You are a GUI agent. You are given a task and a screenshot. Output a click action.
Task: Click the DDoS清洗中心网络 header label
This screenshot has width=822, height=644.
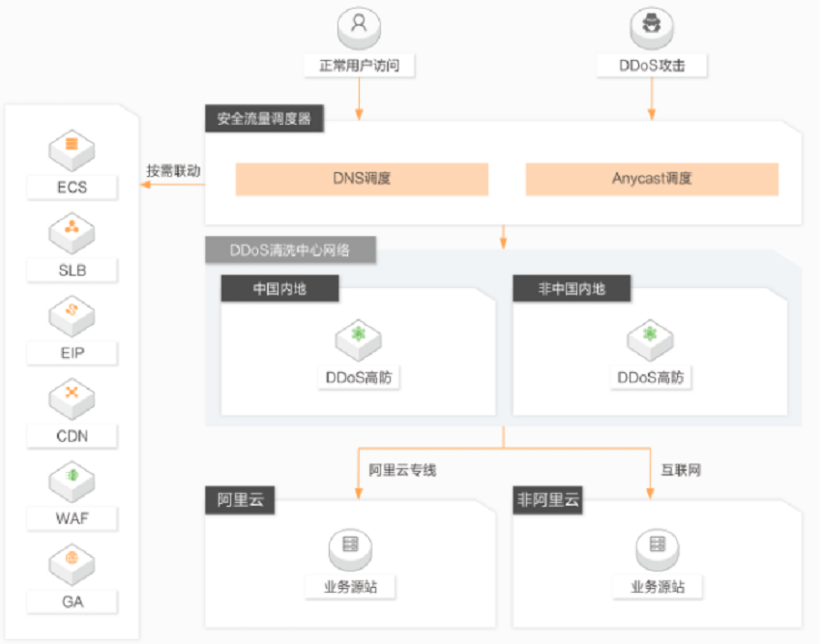(290, 249)
